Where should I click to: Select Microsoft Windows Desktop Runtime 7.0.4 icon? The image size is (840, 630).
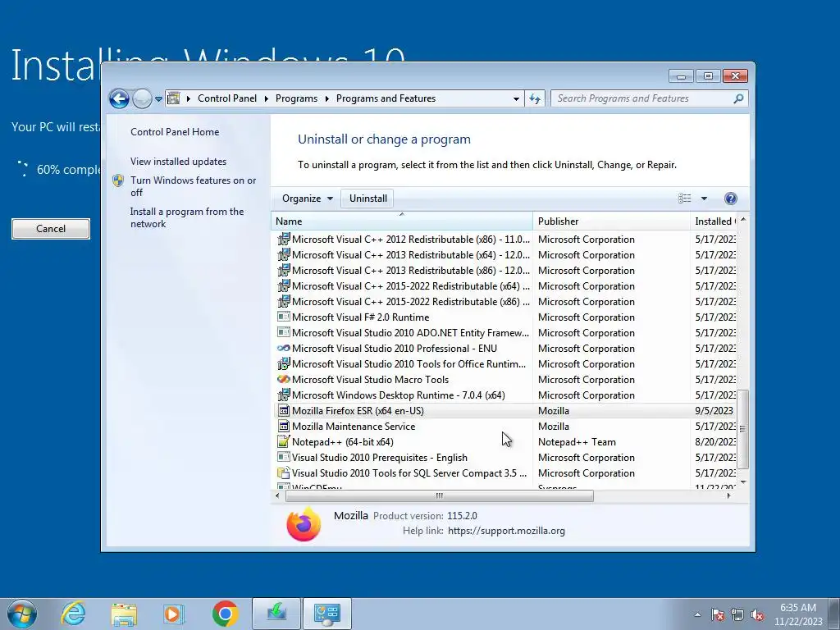tap(283, 395)
